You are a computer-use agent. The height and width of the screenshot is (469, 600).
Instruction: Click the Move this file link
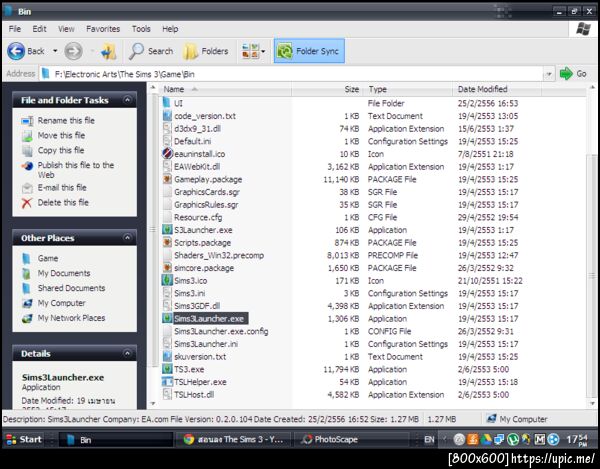[x=61, y=135]
